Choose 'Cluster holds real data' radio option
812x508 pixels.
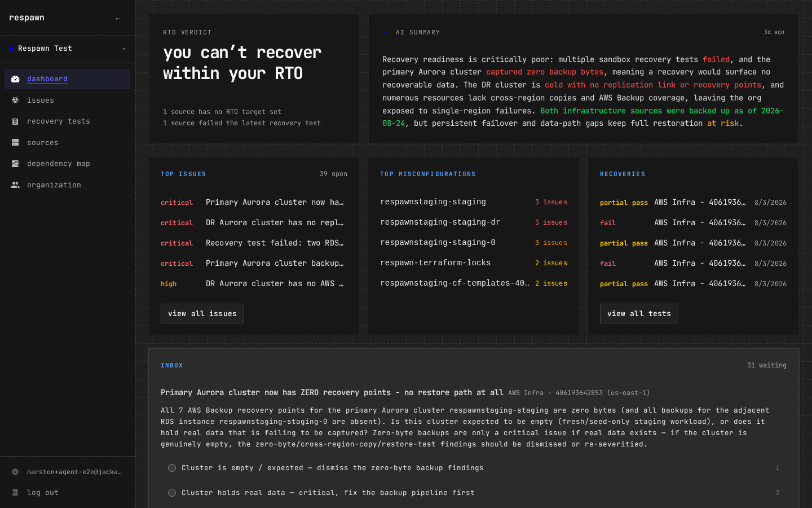point(172,493)
